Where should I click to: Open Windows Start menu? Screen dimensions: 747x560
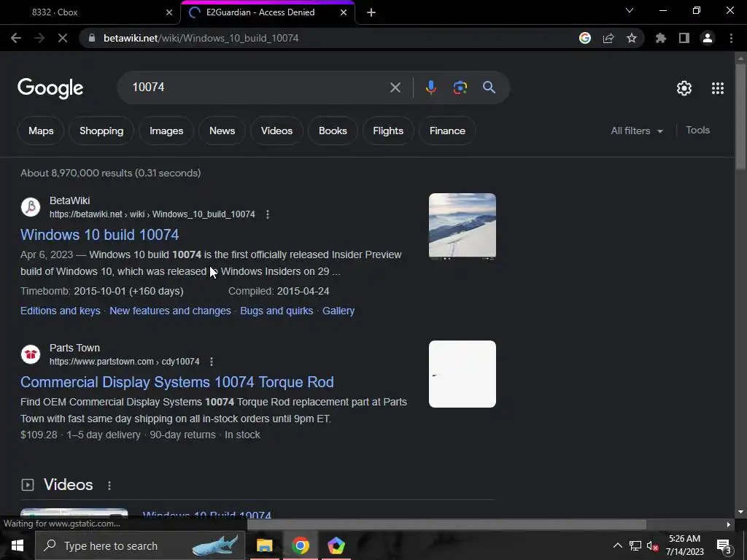pos(18,545)
